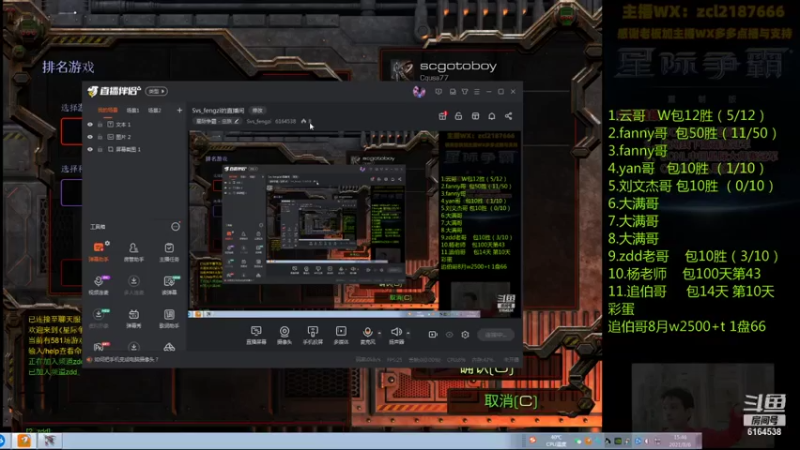
Task: Click the taskbar clock
Action: pos(681,441)
